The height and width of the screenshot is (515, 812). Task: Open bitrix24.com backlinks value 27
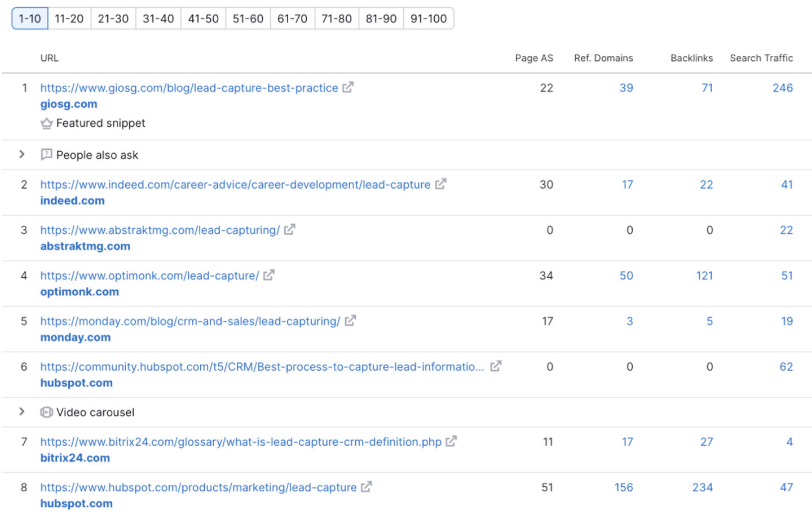(707, 442)
